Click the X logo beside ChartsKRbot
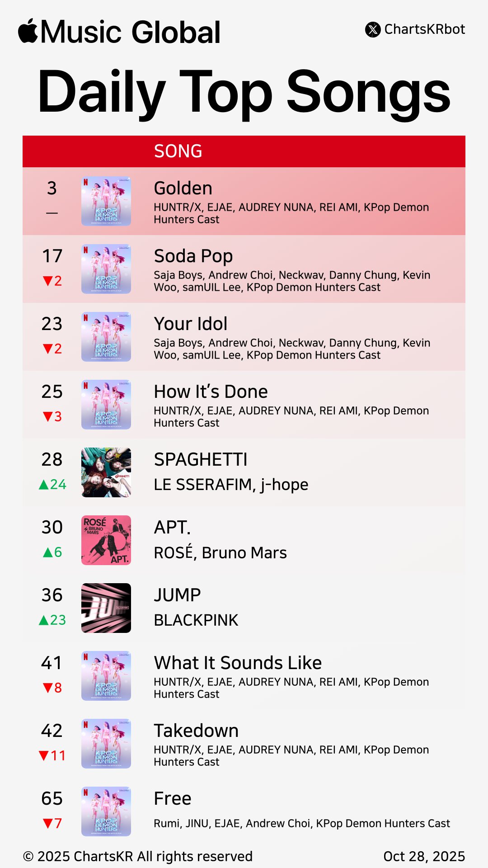Image resolution: width=488 pixels, height=868 pixels. (373, 29)
